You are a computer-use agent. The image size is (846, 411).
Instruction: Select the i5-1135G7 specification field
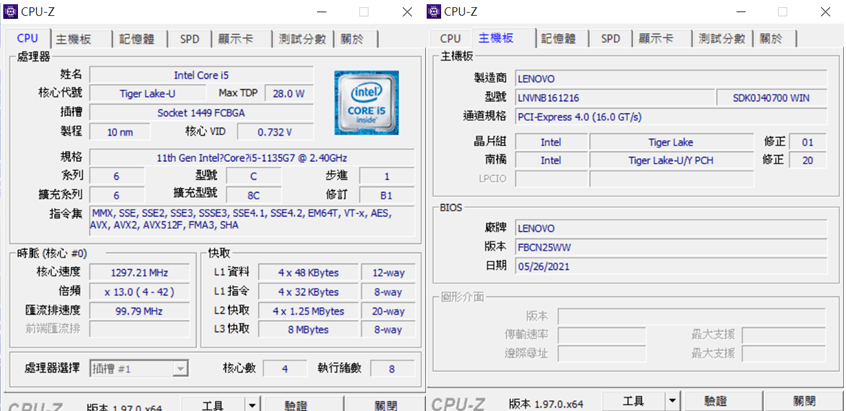(x=252, y=157)
